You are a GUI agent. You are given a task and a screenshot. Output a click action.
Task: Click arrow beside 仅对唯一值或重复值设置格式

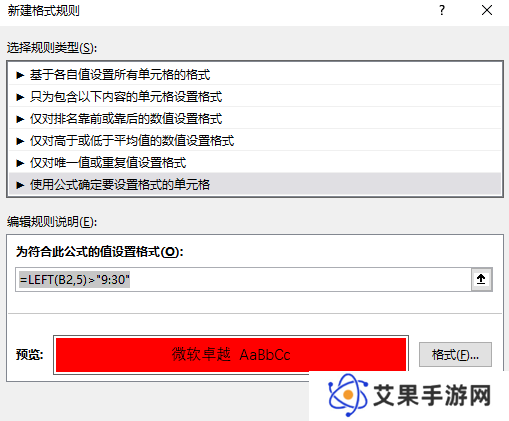[20, 163]
